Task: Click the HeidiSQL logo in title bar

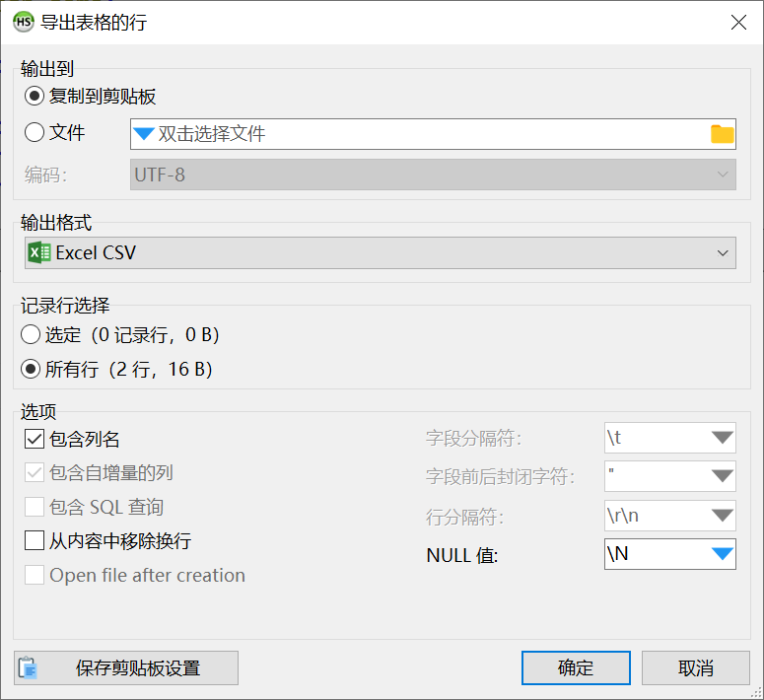Action: tap(23, 22)
